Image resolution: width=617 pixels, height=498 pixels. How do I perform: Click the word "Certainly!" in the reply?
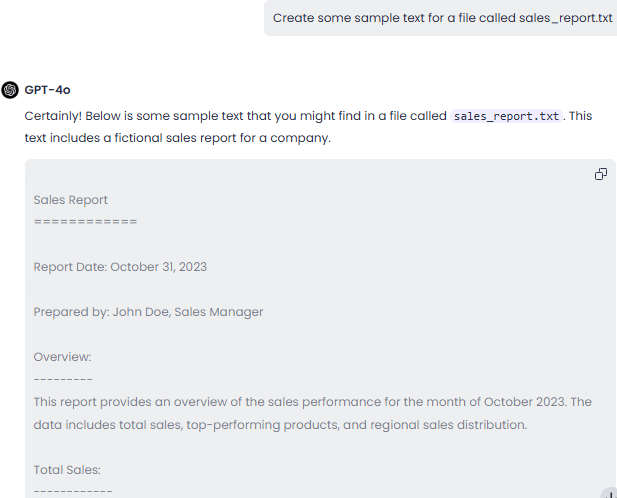tap(53, 116)
